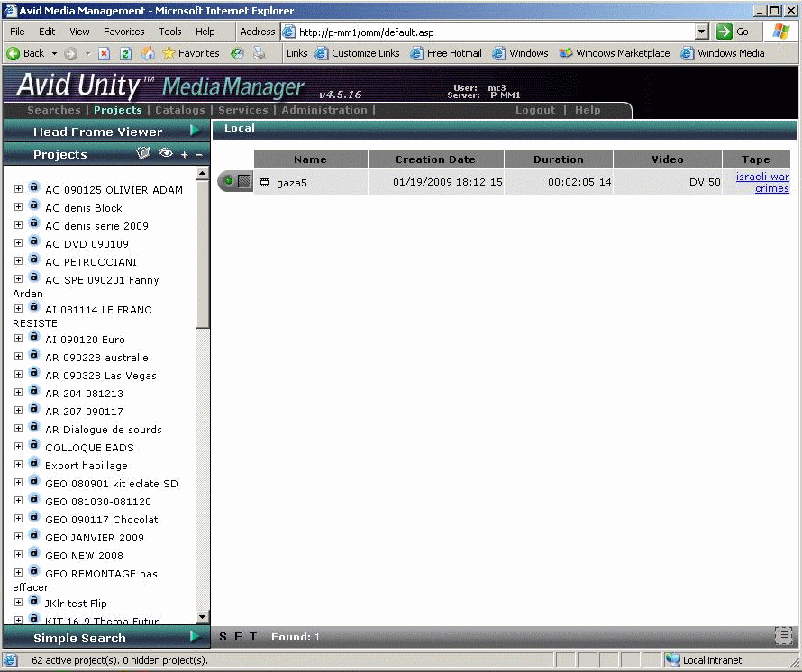
Task: Click the AR 207 090117 project icon
Action: tap(33, 409)
